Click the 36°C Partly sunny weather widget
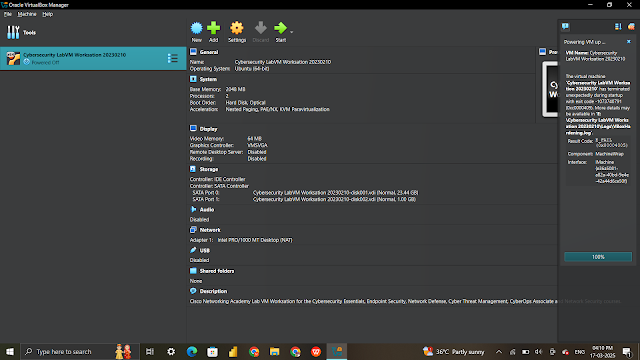 (453, 352)
